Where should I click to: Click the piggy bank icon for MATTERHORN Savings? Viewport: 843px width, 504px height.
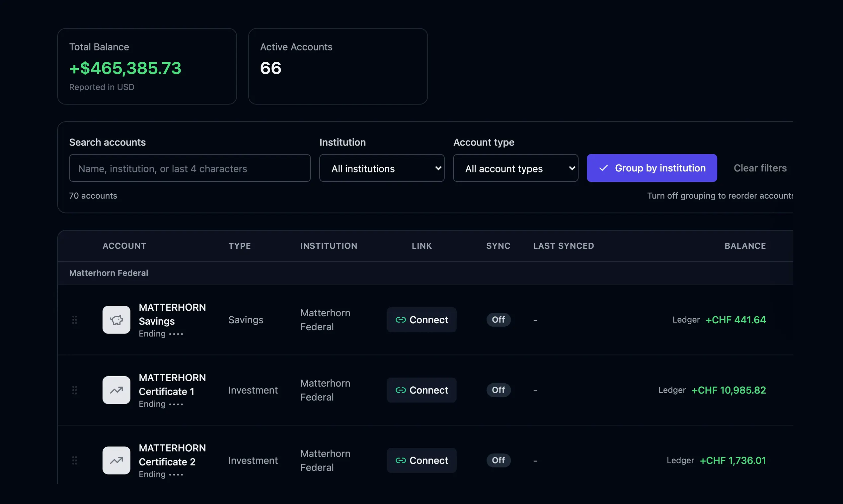(x=116, y=320)
